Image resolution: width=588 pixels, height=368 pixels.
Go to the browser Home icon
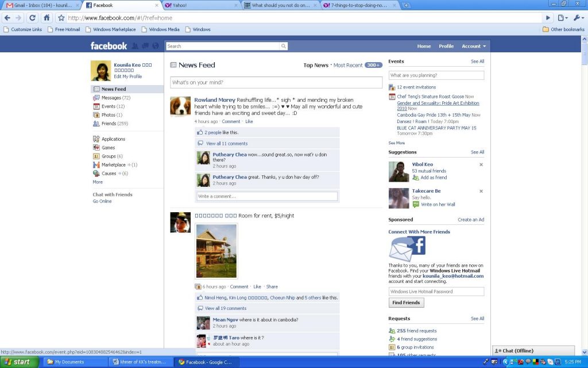coord(47,18)
